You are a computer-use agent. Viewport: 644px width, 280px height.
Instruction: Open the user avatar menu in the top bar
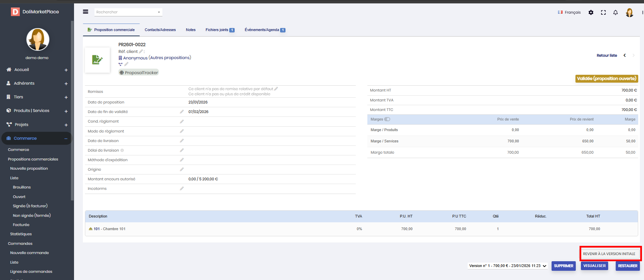(x=629, y=12)
